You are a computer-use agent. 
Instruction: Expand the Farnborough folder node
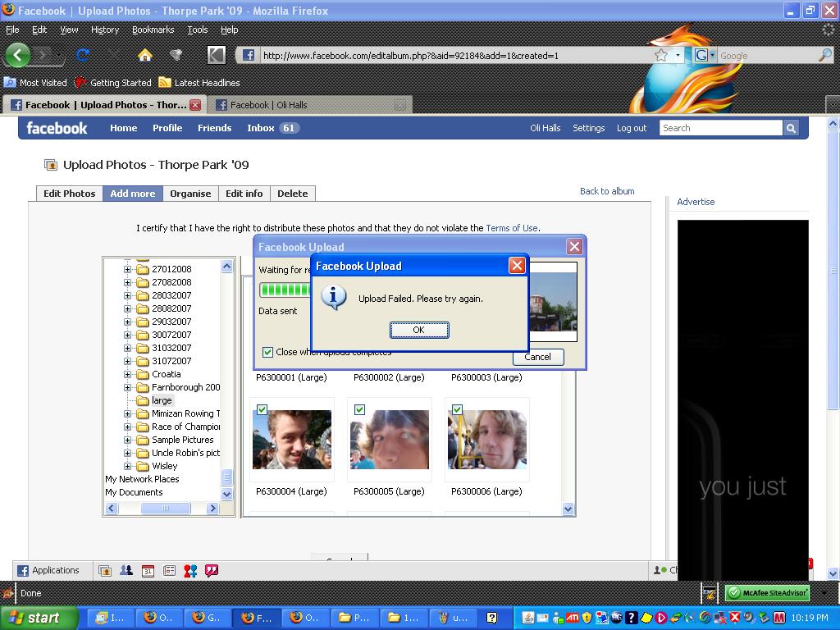(x=127, y=387)
